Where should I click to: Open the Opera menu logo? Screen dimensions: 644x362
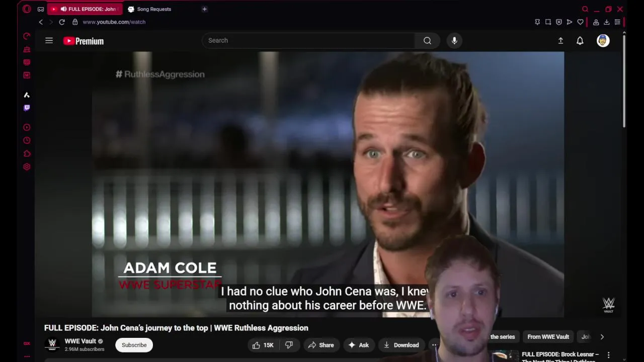click(x=27, y=9)
